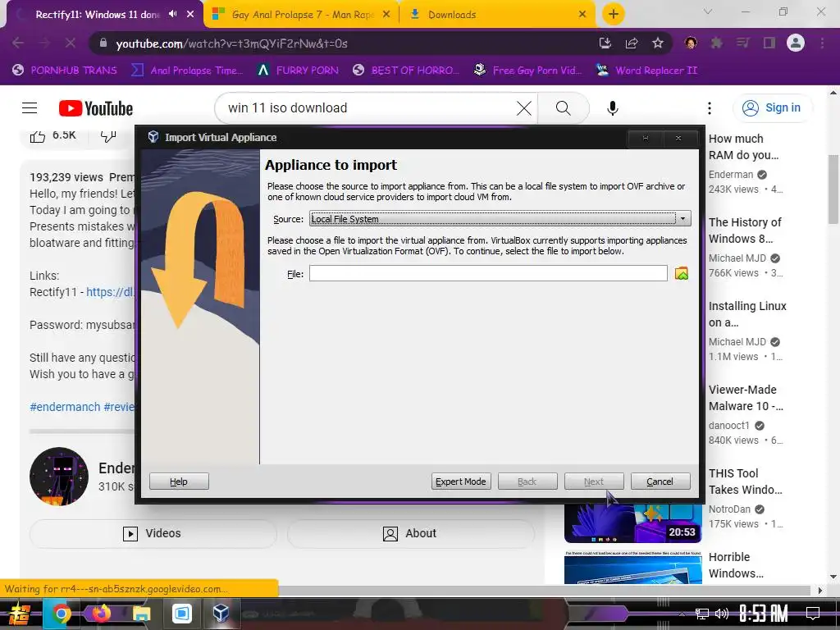The image size is (840, 630).
Task: Open File Explorer from the taskbar
Action: point(141,614)
